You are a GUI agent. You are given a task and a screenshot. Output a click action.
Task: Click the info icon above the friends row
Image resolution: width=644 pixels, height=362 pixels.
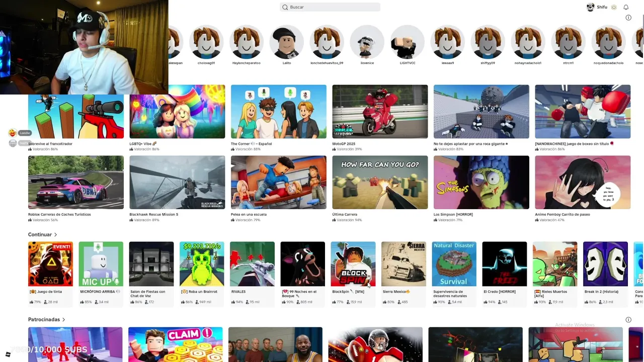tap(628, 18)
